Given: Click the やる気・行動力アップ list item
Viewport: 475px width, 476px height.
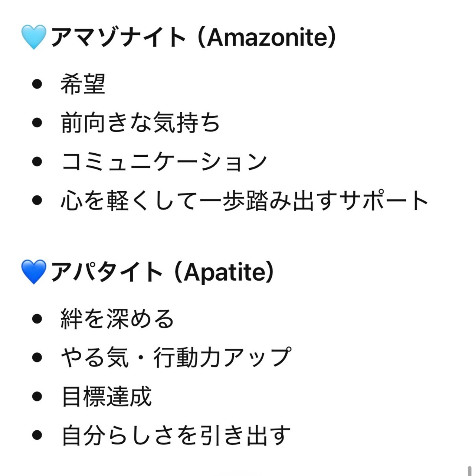Looking at the screenshot, I should [x=176, y=358].
